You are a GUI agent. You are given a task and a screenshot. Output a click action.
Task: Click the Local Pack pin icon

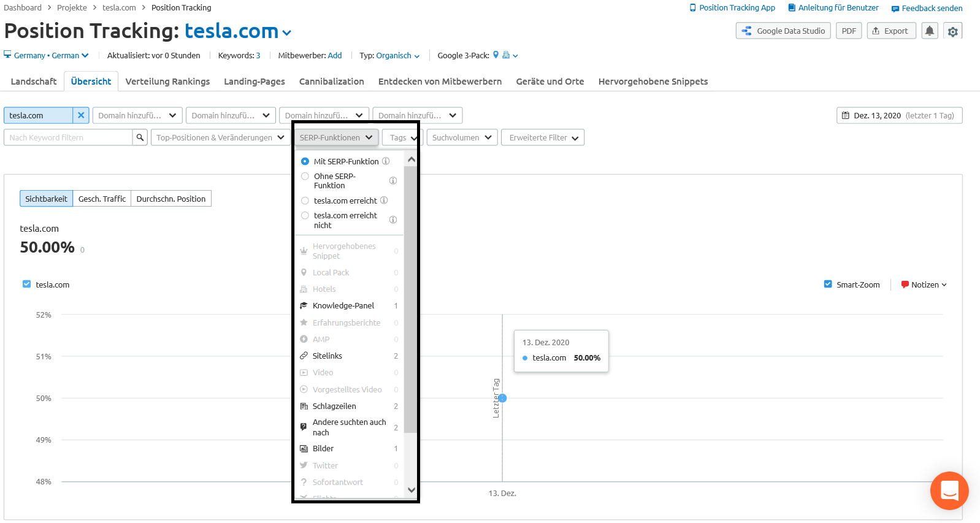pyautogui.click(x=304, y=272)
